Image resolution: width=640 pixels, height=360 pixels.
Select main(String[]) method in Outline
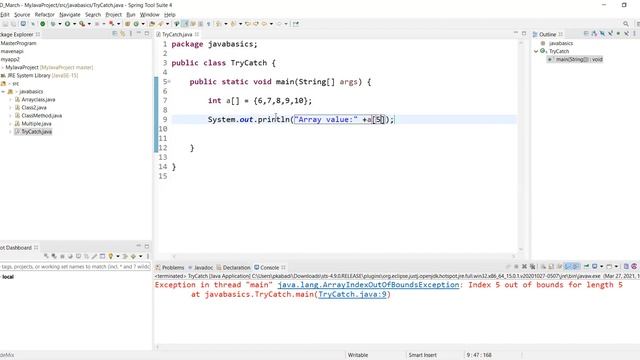576,59
